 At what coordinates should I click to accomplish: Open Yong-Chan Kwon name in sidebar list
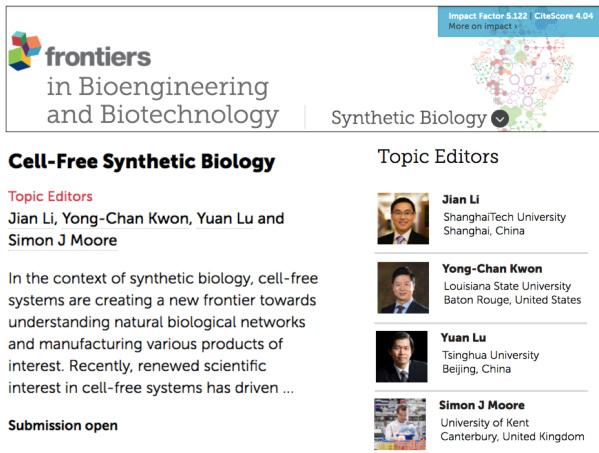(492, 269)
